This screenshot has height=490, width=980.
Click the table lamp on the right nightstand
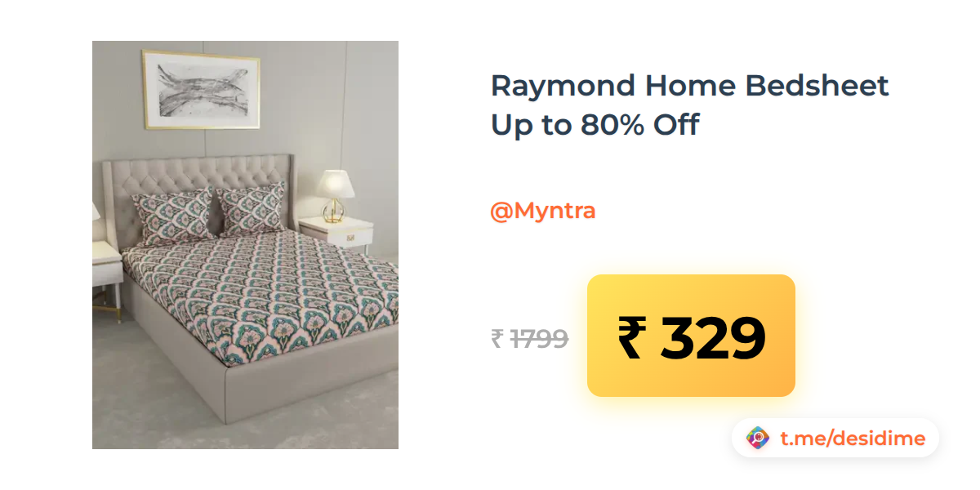(x=334, y=196)
